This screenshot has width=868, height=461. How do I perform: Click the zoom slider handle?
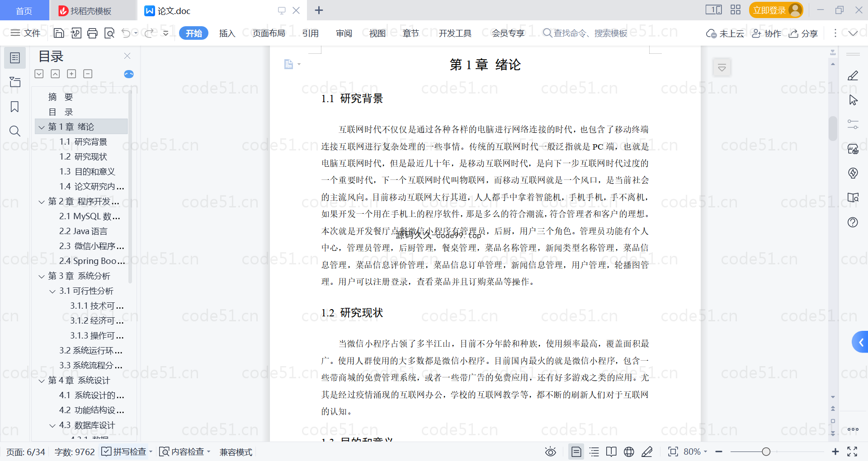click(766, 452)
